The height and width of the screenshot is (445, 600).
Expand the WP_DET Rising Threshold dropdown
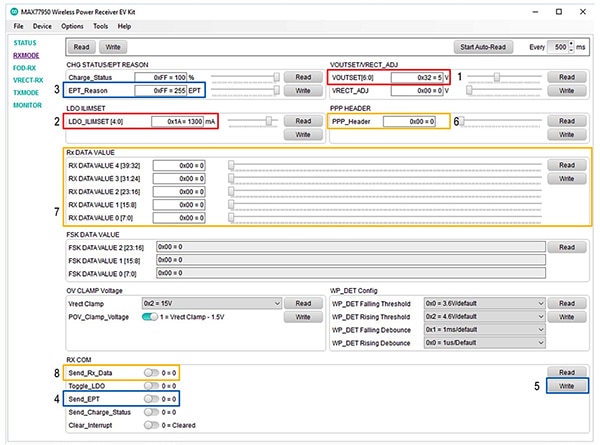tap(484, 316)
